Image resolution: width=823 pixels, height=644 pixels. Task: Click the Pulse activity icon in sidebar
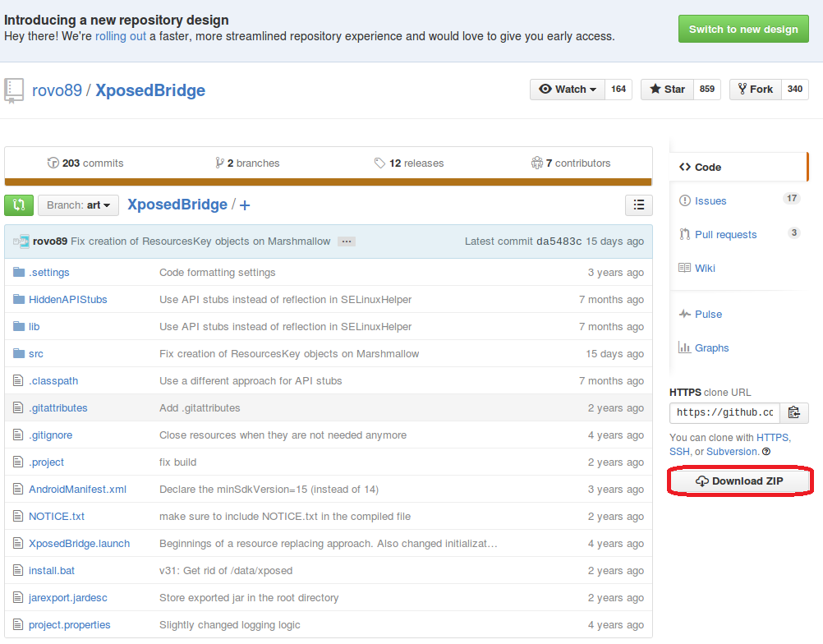tap(684, 315)
